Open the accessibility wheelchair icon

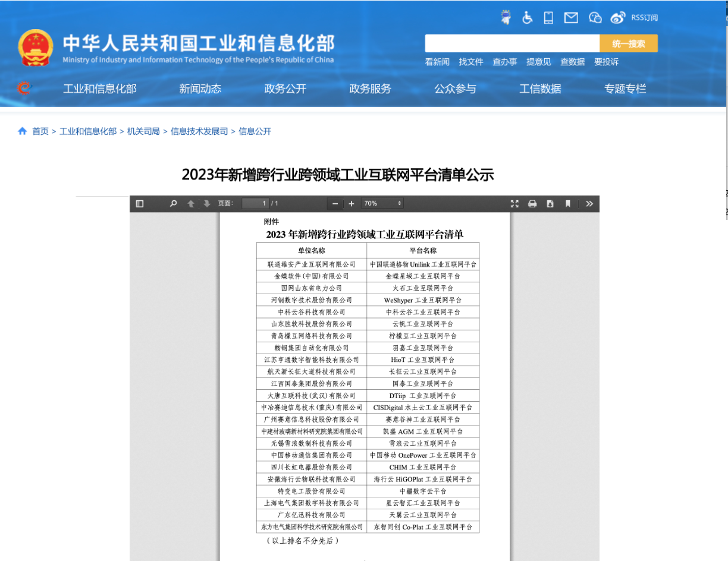click(527, 17)
